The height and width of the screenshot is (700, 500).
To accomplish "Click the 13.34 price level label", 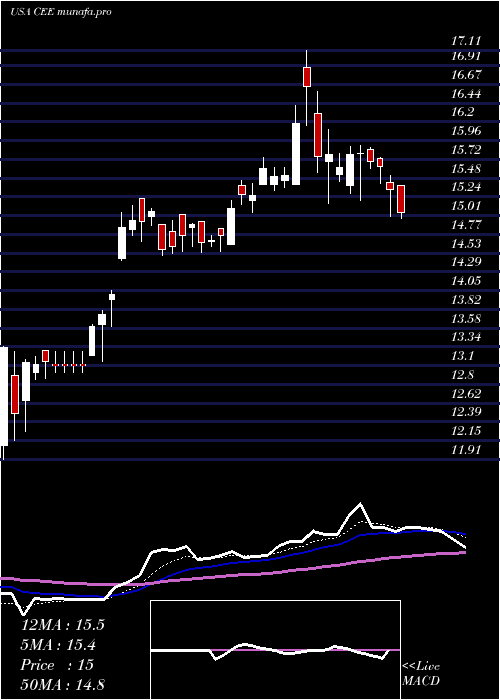I will click(466, 337).
